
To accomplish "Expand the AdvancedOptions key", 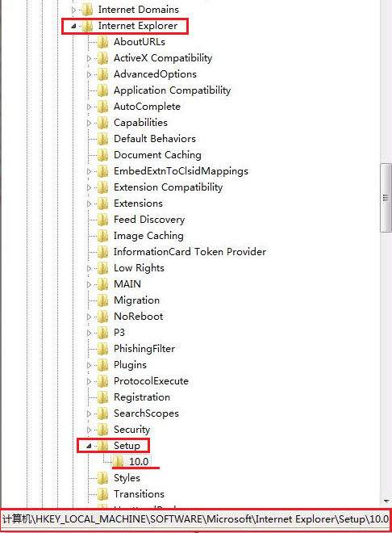I will (89, 74).
